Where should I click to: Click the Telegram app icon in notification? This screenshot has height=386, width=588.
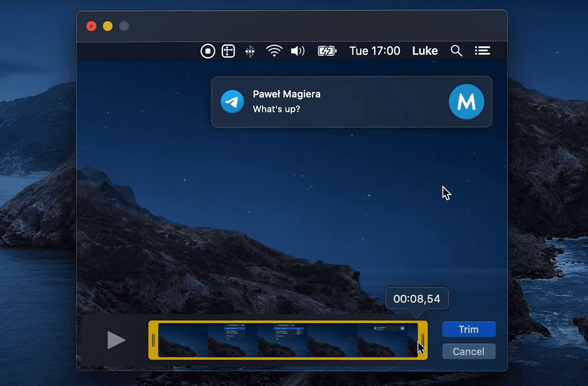(x=232, y=101)
